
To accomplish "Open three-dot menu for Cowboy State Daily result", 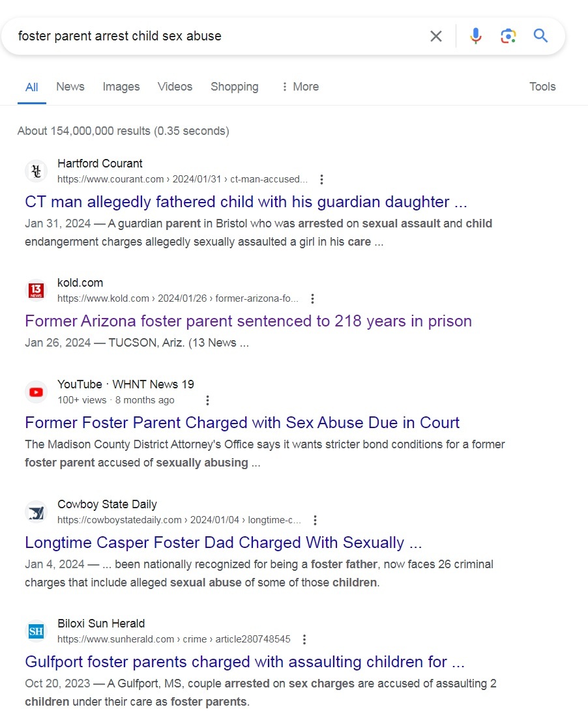I will pos(315,520).
